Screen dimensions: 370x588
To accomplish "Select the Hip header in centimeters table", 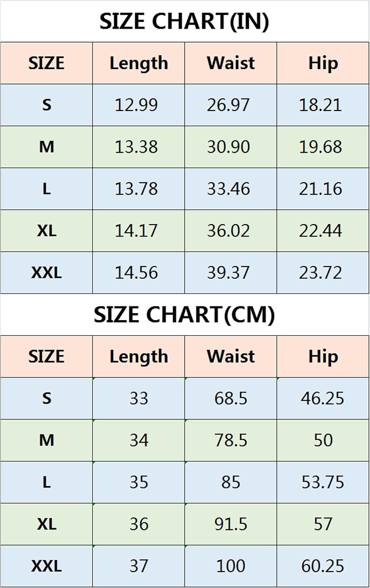I will 323,356.
